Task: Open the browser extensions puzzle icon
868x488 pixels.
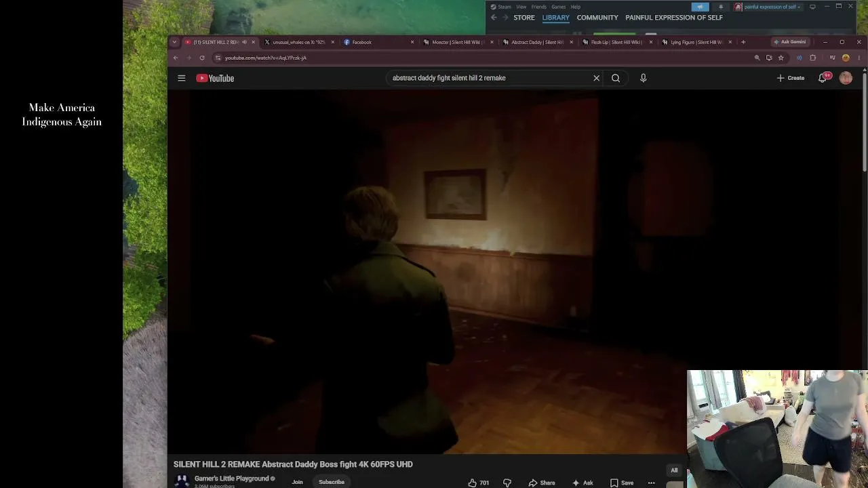Action: point(813,58)
